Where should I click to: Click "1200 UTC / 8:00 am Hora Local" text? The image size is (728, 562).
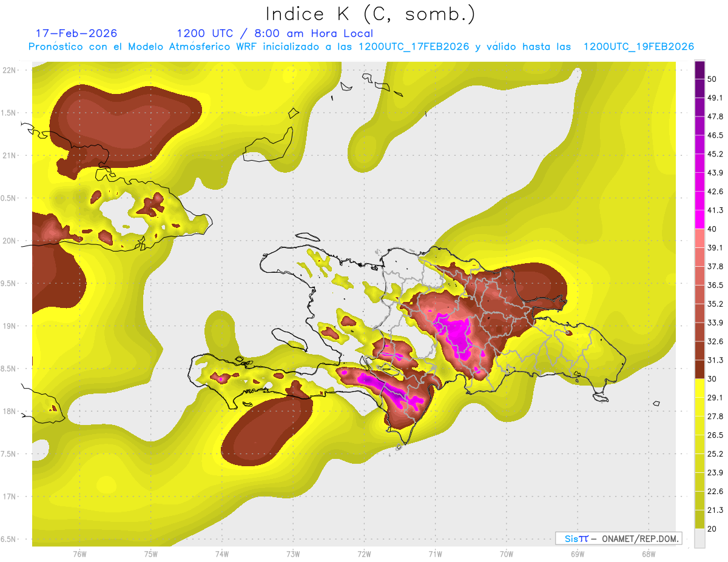[275, 33]
